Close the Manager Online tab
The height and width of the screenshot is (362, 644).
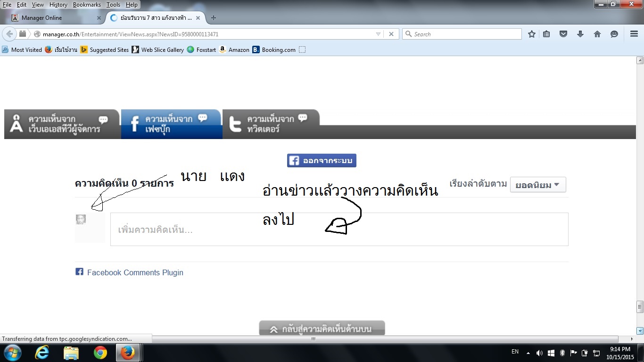point(99,18)
